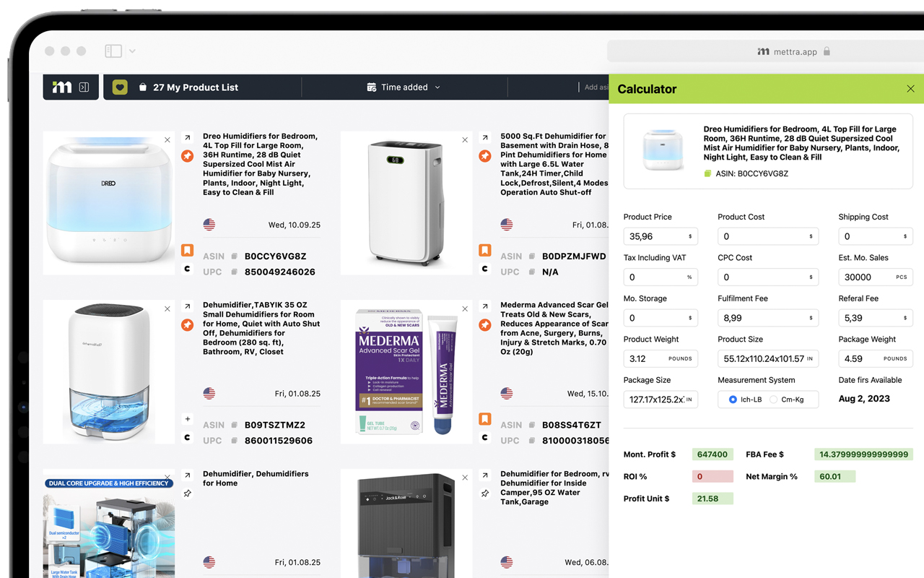Edit the Fulfilment Fee field
The width and height of the screenshot is (924, 578).
(768, 318)
